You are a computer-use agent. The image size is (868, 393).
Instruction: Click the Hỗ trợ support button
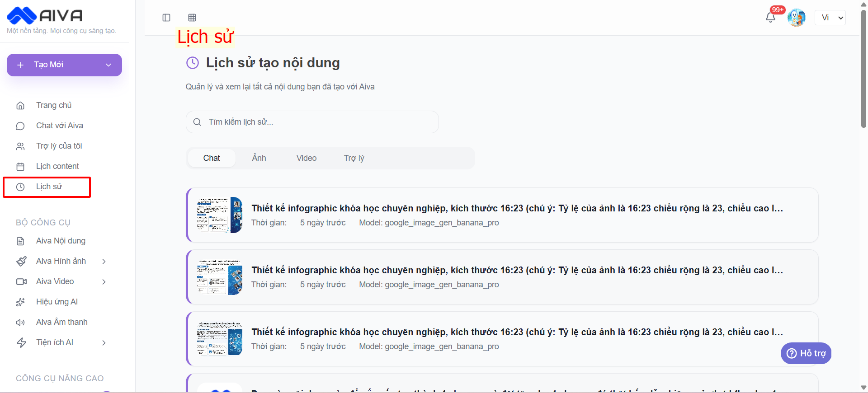[x=806, y=353]
